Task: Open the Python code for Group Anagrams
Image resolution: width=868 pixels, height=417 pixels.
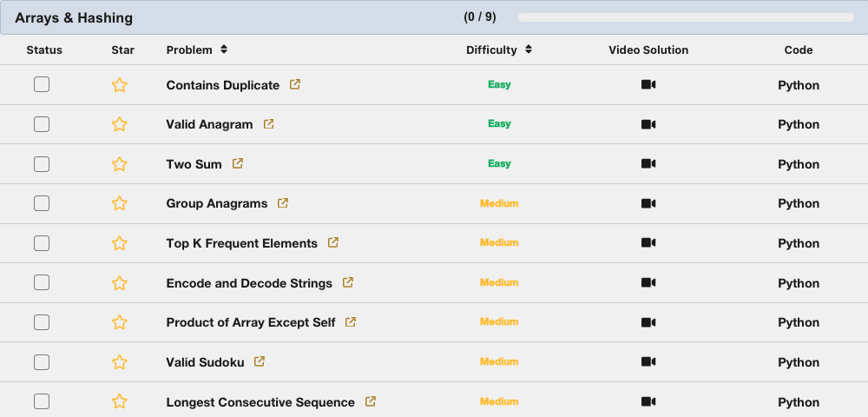Action: 799,203
